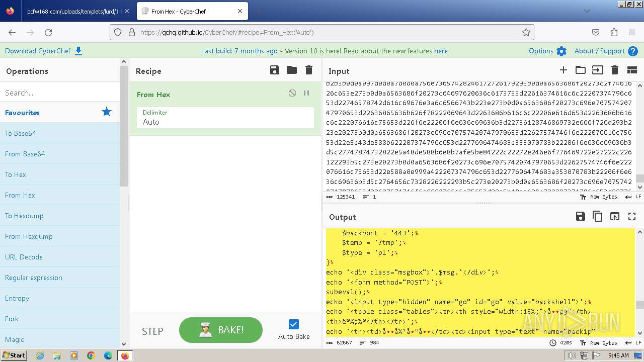Screen dimensions: 644x362
Task: Disable the From Hex operation
Action: pyautogui.click(x=292, y=93)
